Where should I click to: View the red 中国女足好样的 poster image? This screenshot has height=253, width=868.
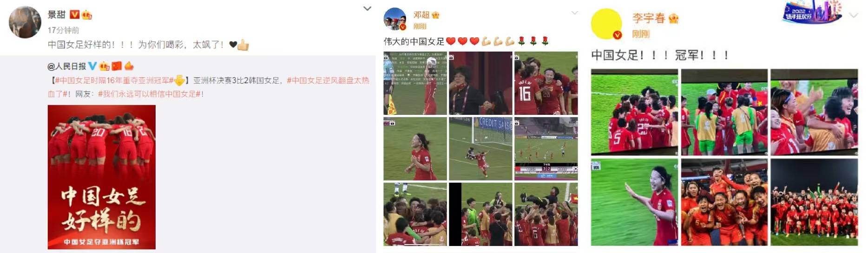[x=102, y=177]
